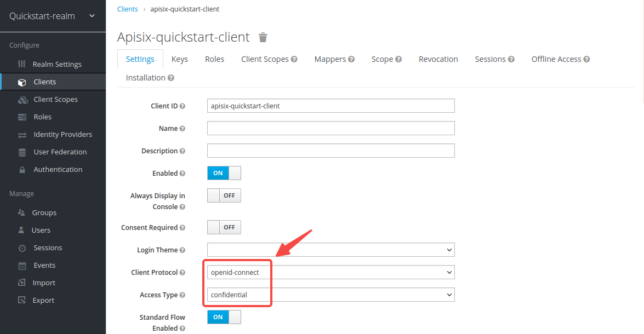Click the Users person icon
The width and height of the screenshot is (644, 334).
(21, 230)
